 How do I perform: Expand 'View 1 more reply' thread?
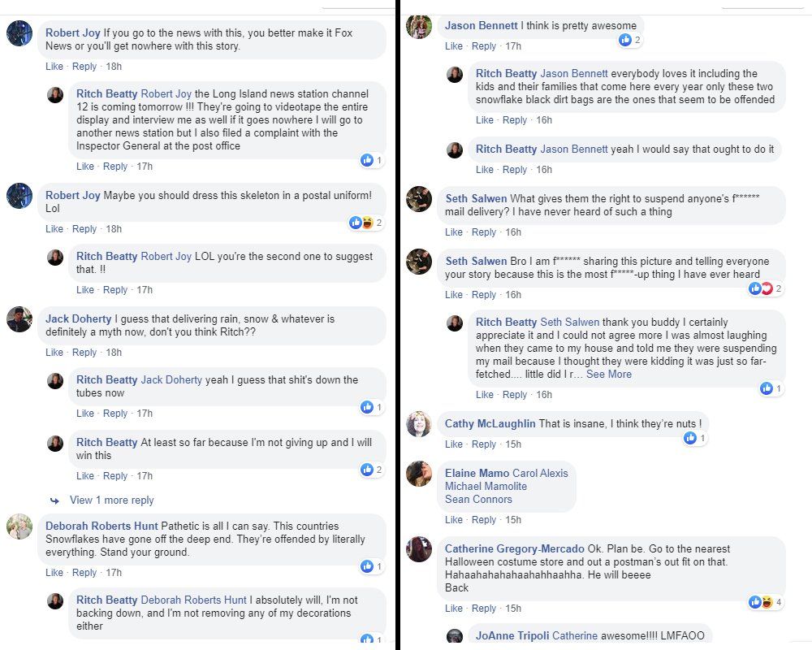click(x=111, y=500)
